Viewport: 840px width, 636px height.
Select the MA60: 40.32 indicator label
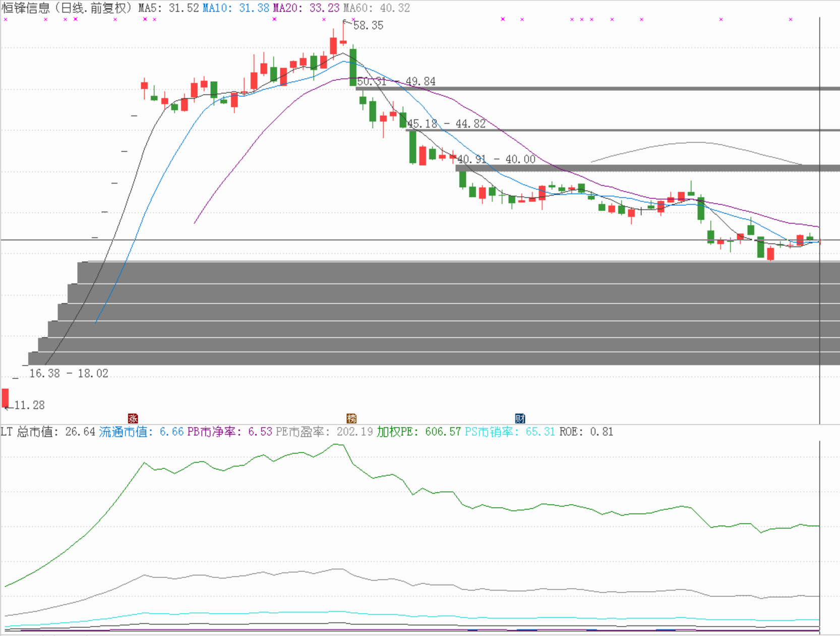pos(377,8)
